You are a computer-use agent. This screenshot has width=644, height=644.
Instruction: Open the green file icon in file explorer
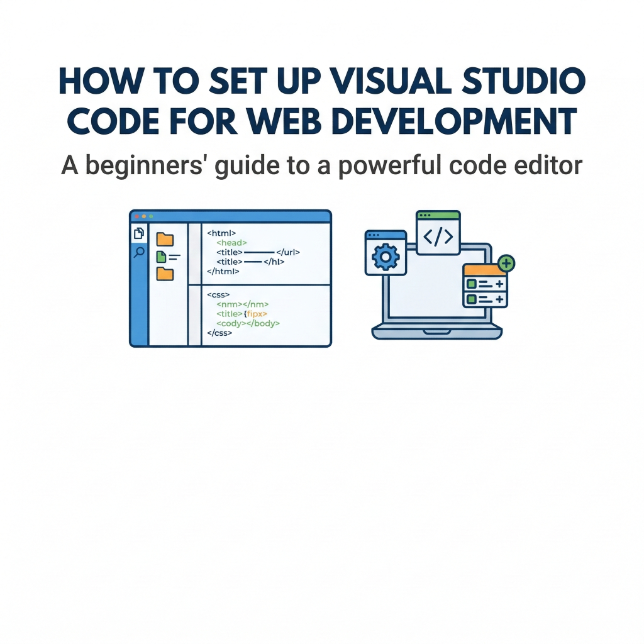click(x=162, y=257)
